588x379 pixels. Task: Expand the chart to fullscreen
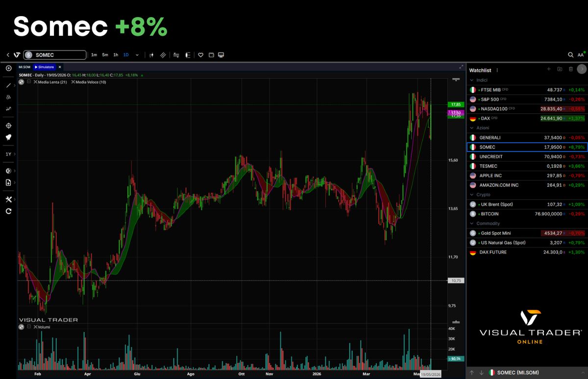coord(461,67)
